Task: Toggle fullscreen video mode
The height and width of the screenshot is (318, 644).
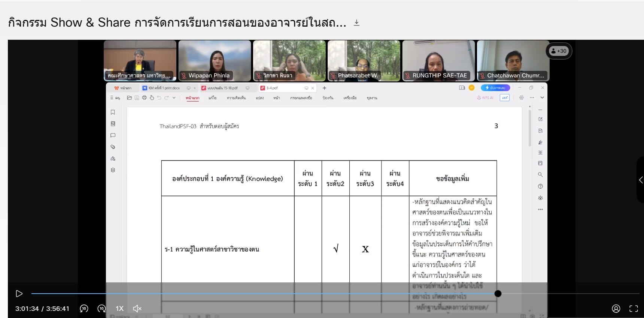Action: pos(634,309)
